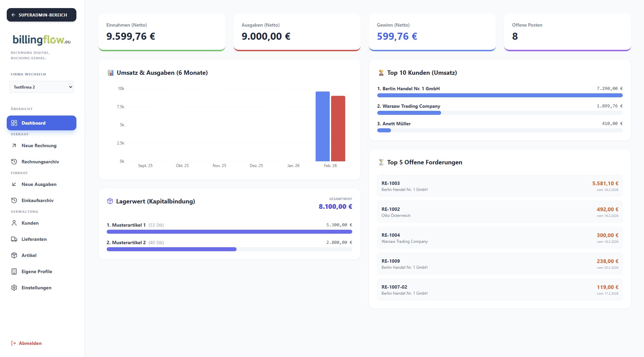644x357 pixels.
Task: Click the Musterartikel 1 progress bar
Action: (x=229, y=232)
